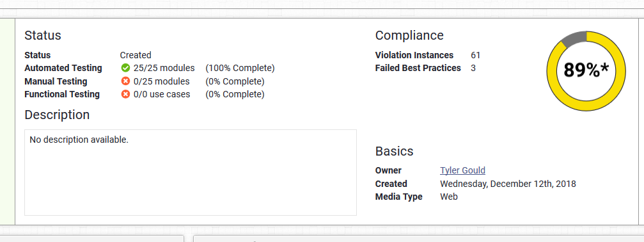This screenshot has width=644, height=242.
Task: Click the green check icon for Automated Testing
Action: pyautogui.click(x=126, y=68)
